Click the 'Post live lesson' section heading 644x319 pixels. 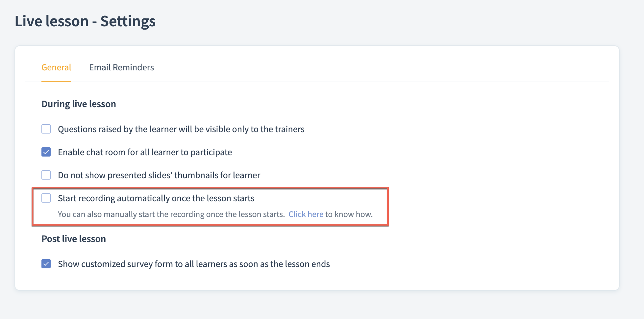point(74,239)
